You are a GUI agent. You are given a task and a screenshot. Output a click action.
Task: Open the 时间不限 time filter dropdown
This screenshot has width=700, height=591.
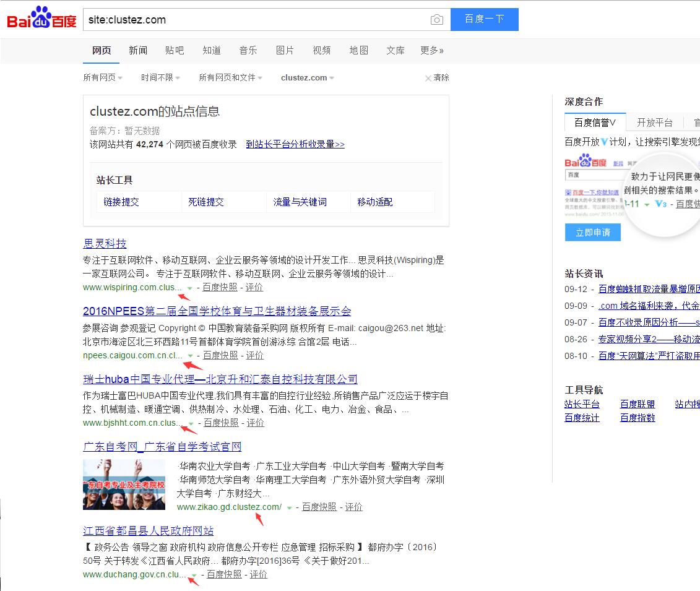pos(160,78)
